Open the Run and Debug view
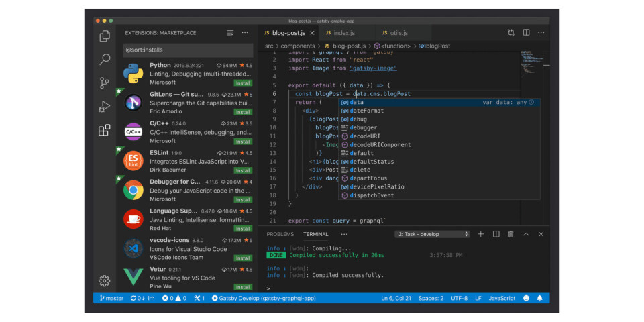 click(105, 107)
